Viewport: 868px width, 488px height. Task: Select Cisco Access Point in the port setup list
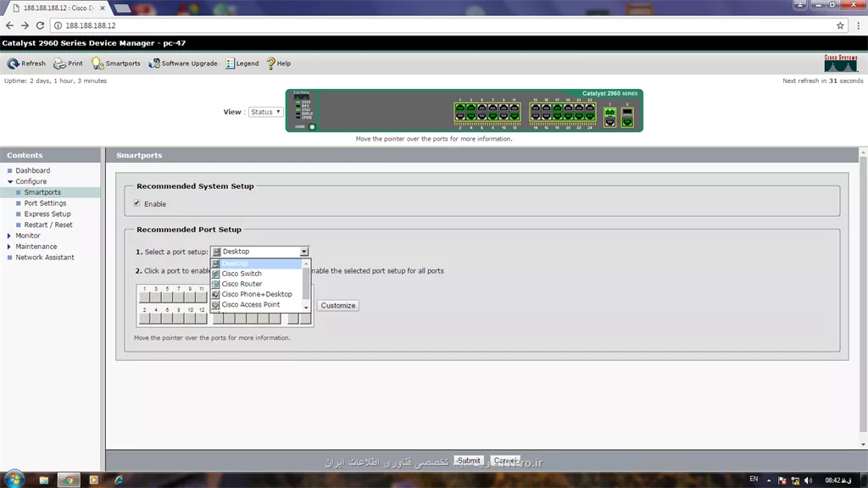tap(256, 305)
